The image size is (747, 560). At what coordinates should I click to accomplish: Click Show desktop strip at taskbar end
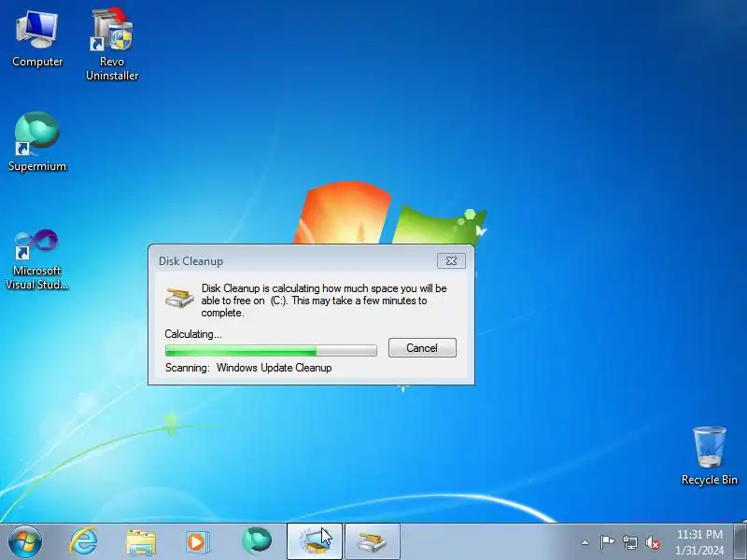click(x=741, y=541)
